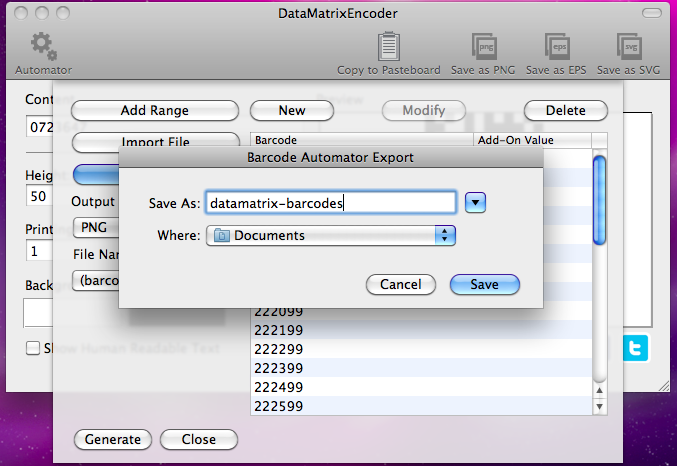Copy barcode to Pasteboard via clipboard icon
The image size is (677, 466).
pos(389,46)
